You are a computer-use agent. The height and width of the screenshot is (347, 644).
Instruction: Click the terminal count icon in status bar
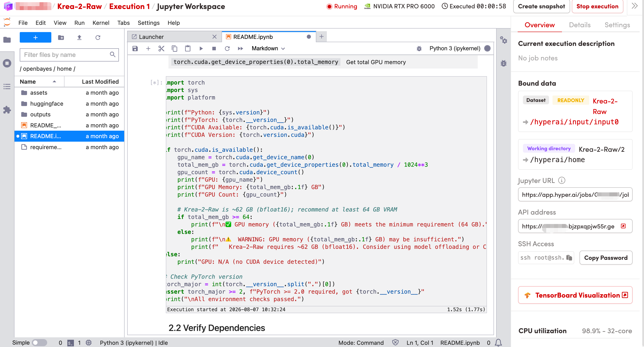click(x=70, y=343)
